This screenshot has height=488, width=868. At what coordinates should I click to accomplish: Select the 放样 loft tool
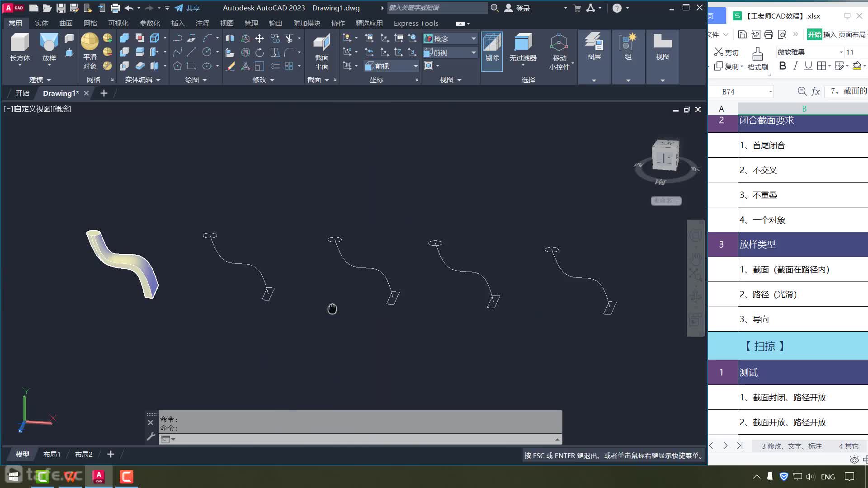tap(49, 47)
